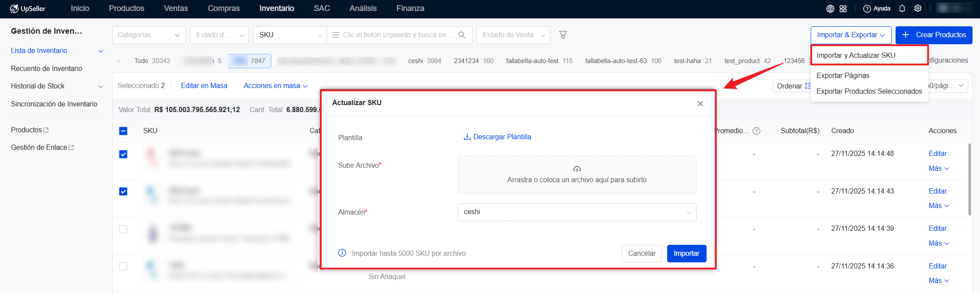Click the filter funnel icon
This screenshot has height=293, width=980.
click(x=563, y=35)
